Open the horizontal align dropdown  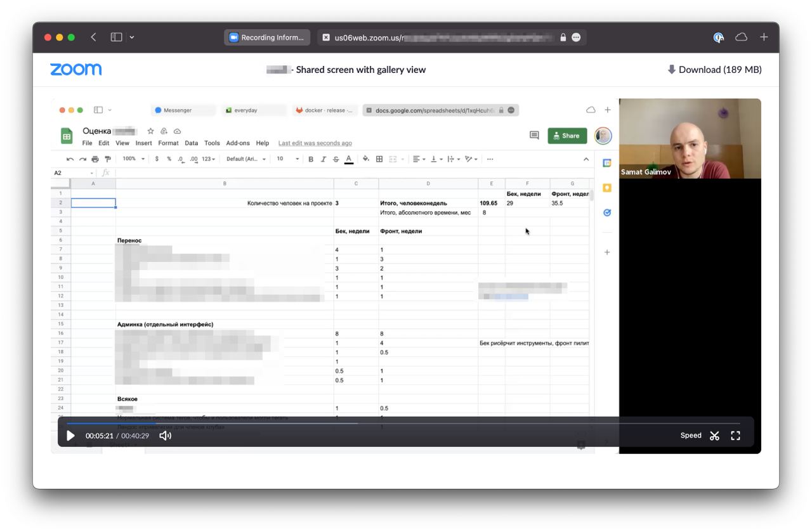click(419, 159)
